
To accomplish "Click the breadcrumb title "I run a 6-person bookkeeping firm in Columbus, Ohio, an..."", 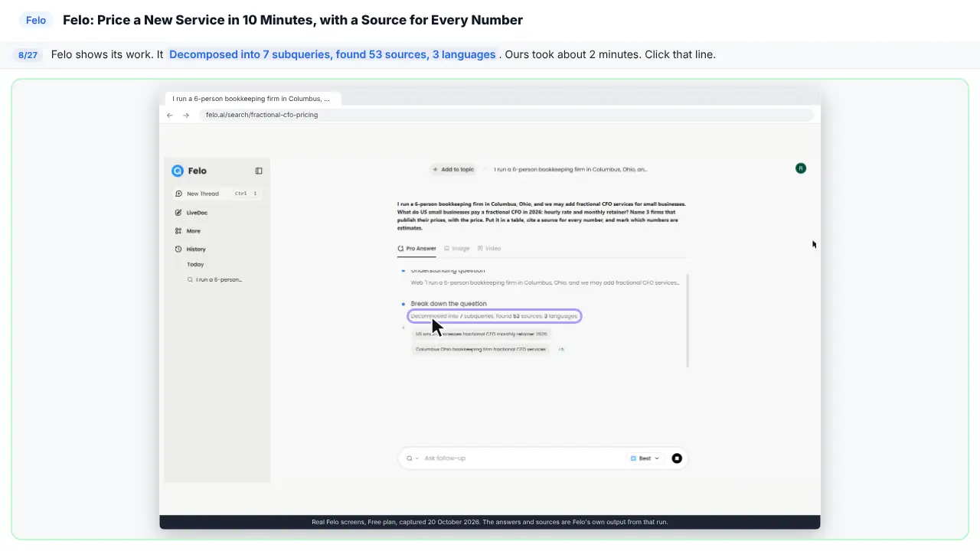I will coord(570,169).
